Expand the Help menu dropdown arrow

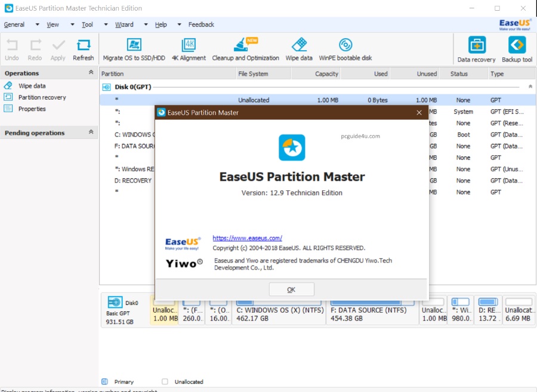[179, 24]
